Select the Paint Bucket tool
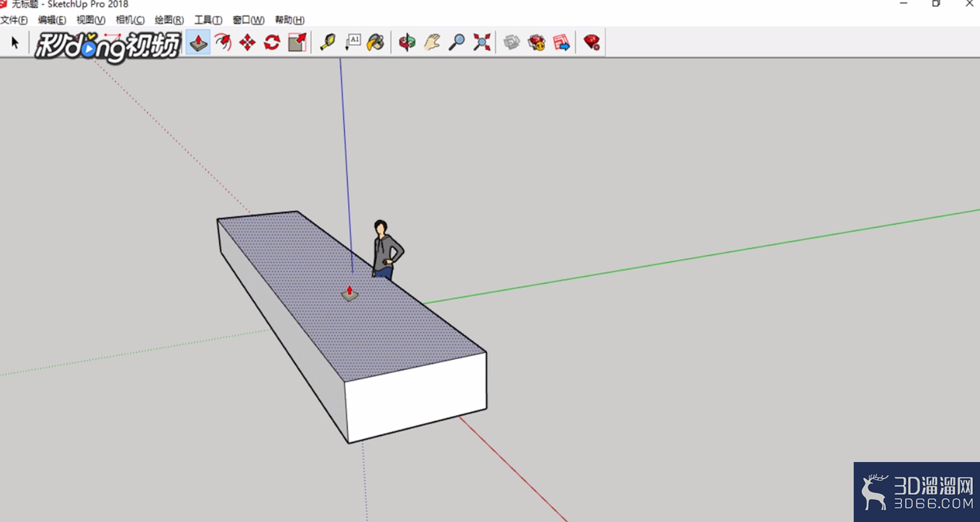Screen dimensions: 980x522 click(376, 42)
